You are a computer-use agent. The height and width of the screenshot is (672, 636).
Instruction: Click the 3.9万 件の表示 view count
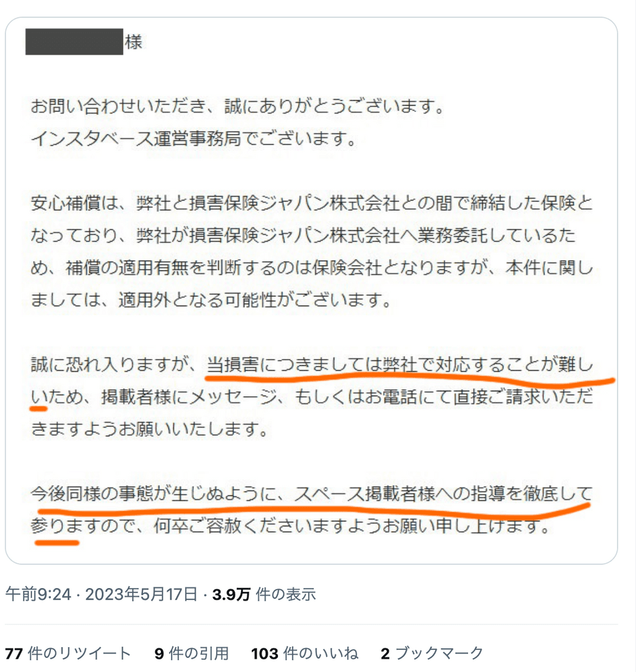point(264,594)
